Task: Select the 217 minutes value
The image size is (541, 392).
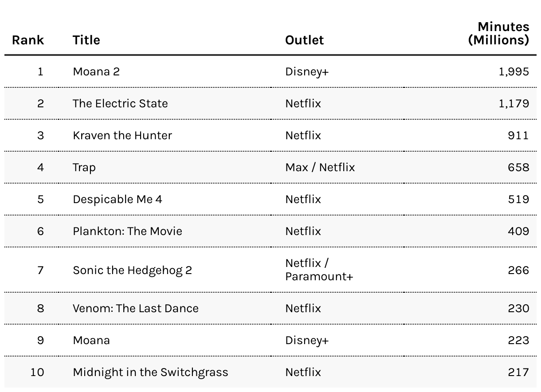Action: [x=518, y=372]
